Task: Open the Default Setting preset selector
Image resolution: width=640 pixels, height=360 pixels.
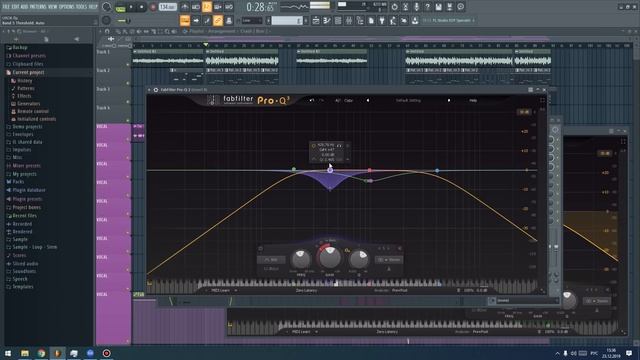Action: pos(408,100)
